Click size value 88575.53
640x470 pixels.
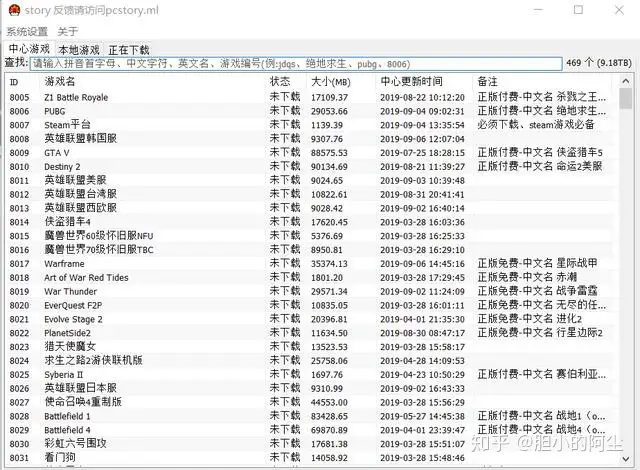coord(329,153)
